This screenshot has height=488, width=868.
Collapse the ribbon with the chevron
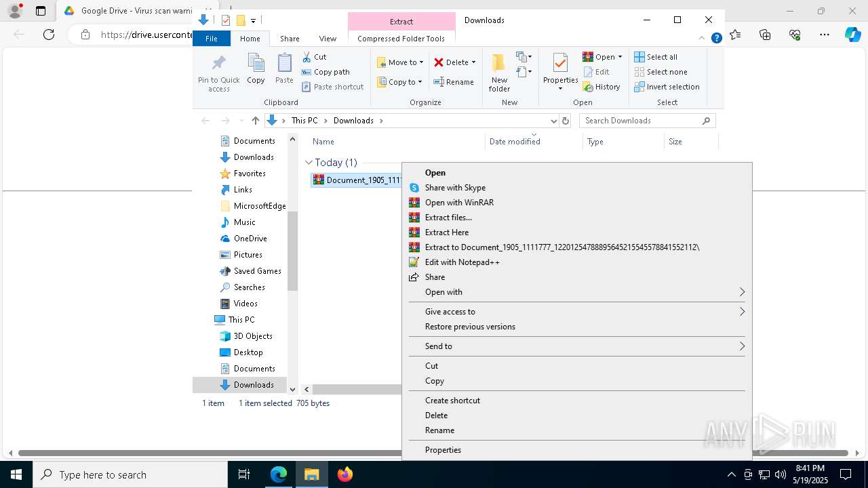pyautogui.click(x=703, y=39)
